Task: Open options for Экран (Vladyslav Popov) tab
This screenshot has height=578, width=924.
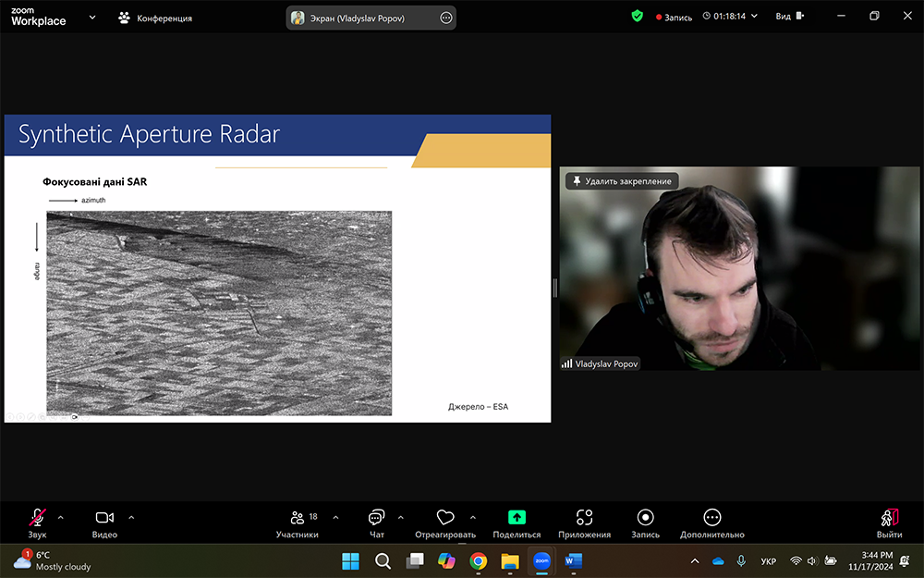Action: [x=446, y=18]
